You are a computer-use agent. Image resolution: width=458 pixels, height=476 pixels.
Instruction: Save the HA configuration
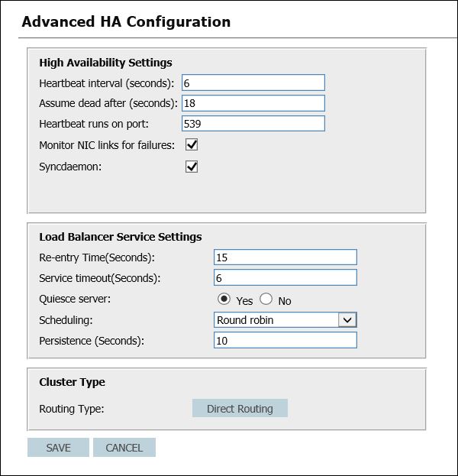[x=58, y=448]
